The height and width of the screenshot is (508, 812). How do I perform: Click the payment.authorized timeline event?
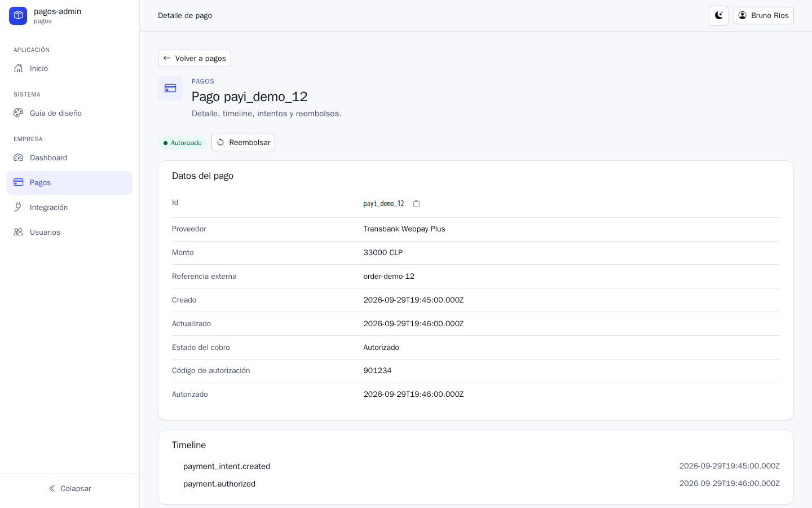pos(219,484)
